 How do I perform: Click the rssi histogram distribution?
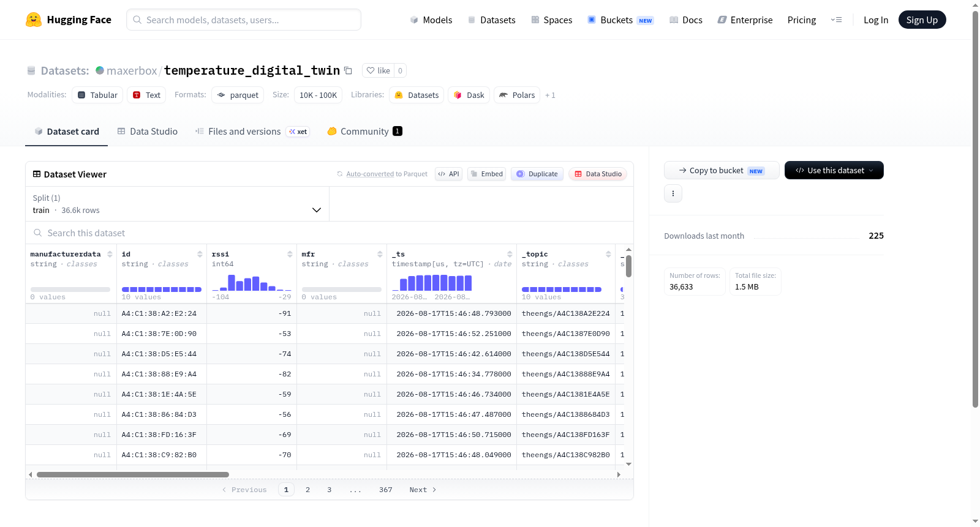coord(252,282)
